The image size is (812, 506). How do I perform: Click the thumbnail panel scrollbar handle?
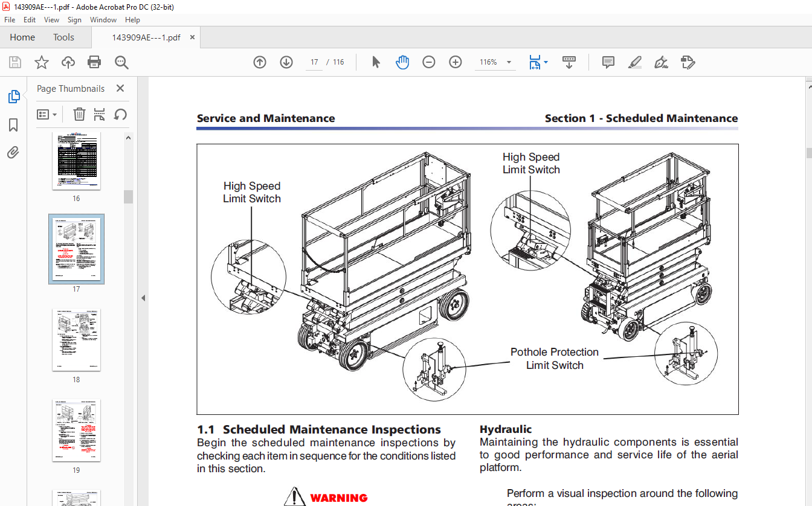point(128,197)
